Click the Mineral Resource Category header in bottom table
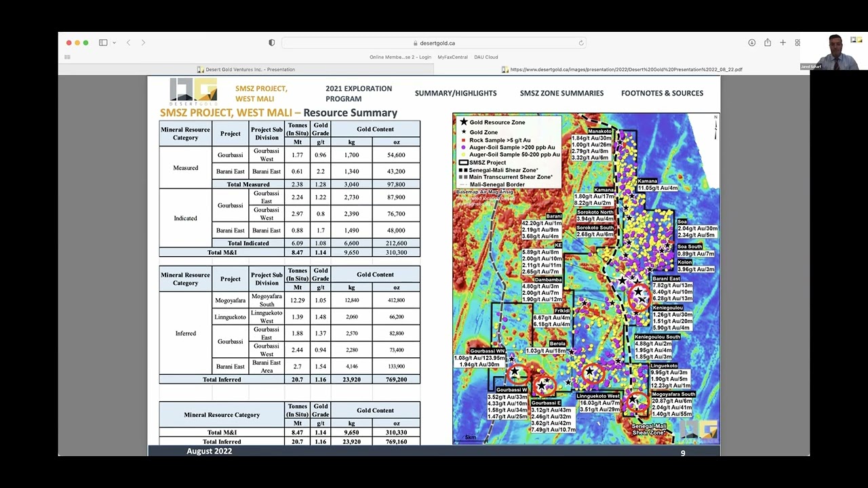The image size is (868, 488). point(222,415)
